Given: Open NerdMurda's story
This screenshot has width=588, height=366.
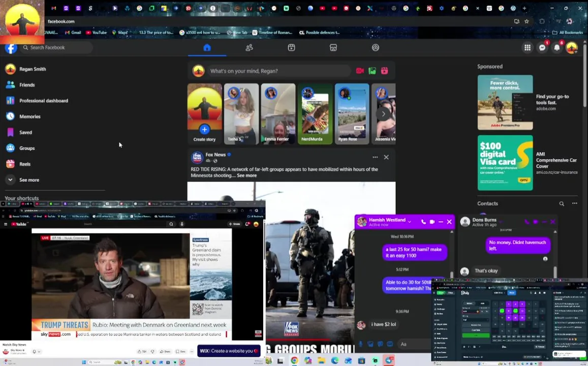Looking at the screenshot, I should [315, 114].
